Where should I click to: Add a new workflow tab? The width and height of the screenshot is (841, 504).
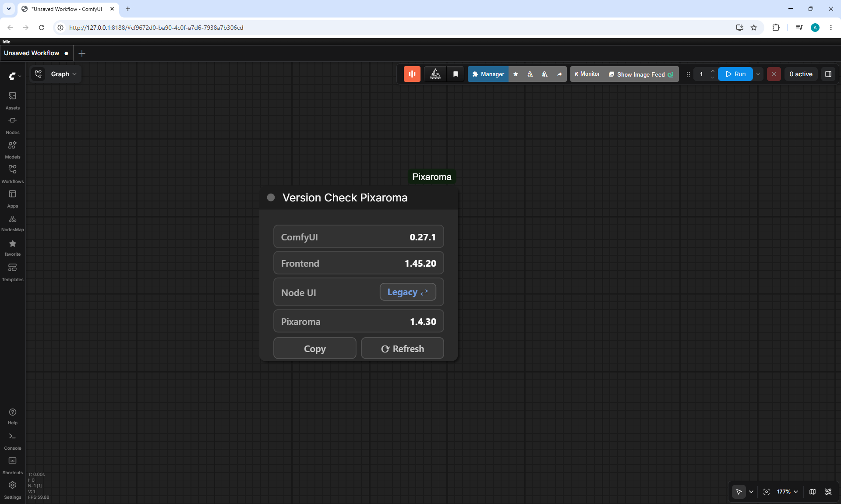tap(82, 53)
